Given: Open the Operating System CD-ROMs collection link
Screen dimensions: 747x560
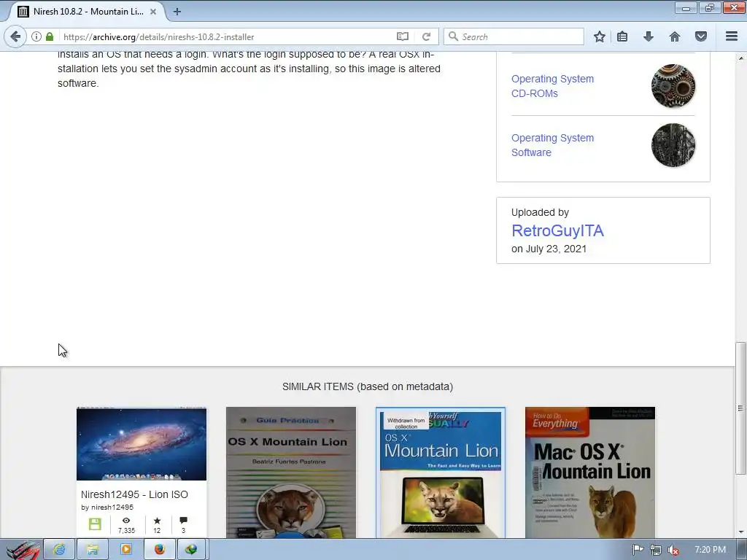Looking at the screenshot, I should coord(552,86).
